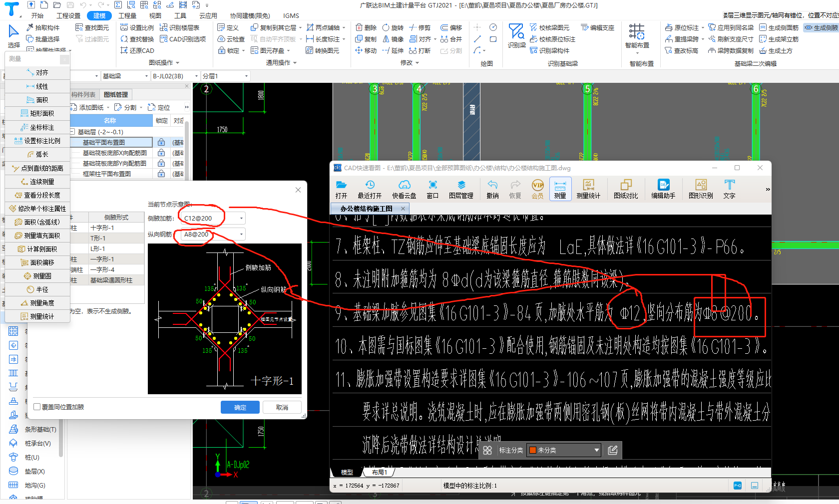Image resolution: width=839 pixels, height=504 pixels.
Task: Open the B-JL02(3B) component dropdown
Action: pyautogui.click(x=197, y=76)
